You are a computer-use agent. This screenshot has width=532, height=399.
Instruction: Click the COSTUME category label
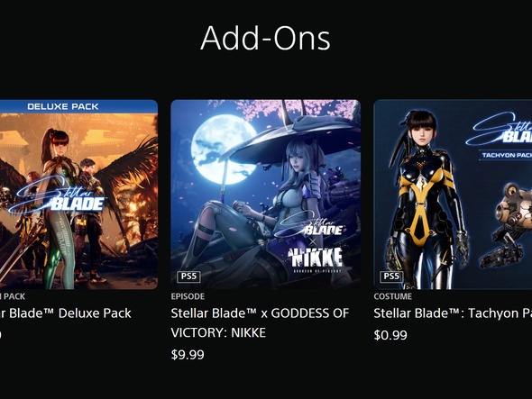tap(392, 296)
